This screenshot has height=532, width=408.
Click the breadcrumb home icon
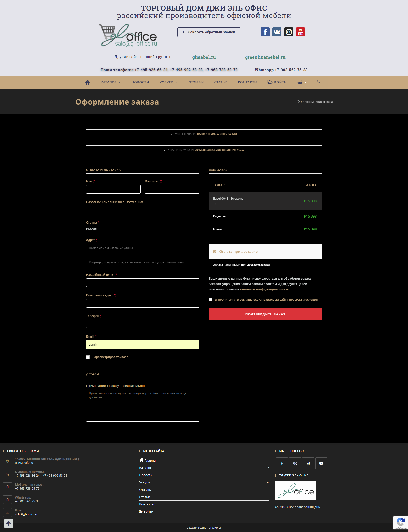click(x=298, y=102)
